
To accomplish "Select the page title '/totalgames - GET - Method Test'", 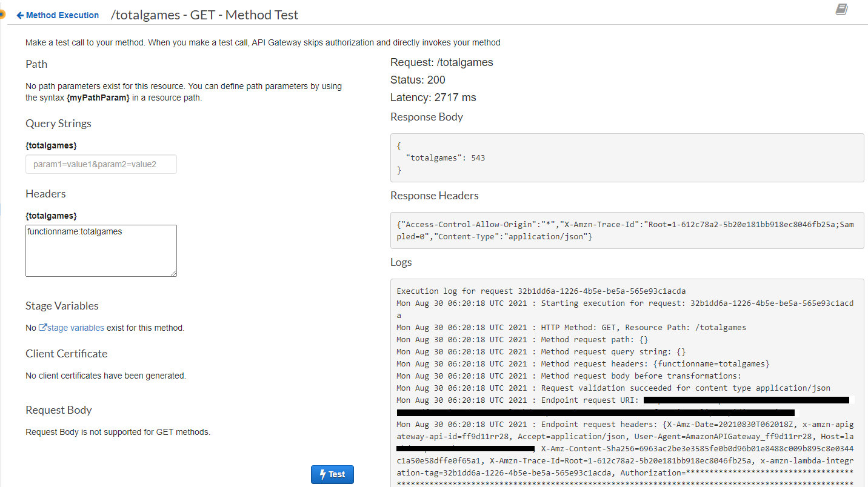I will [204, 15].
